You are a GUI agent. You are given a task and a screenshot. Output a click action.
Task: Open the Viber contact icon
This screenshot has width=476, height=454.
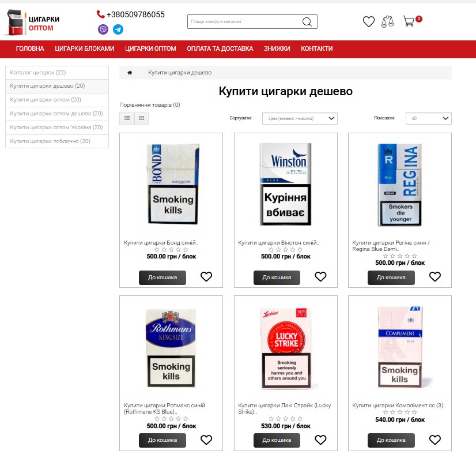(x=103, y=29)
